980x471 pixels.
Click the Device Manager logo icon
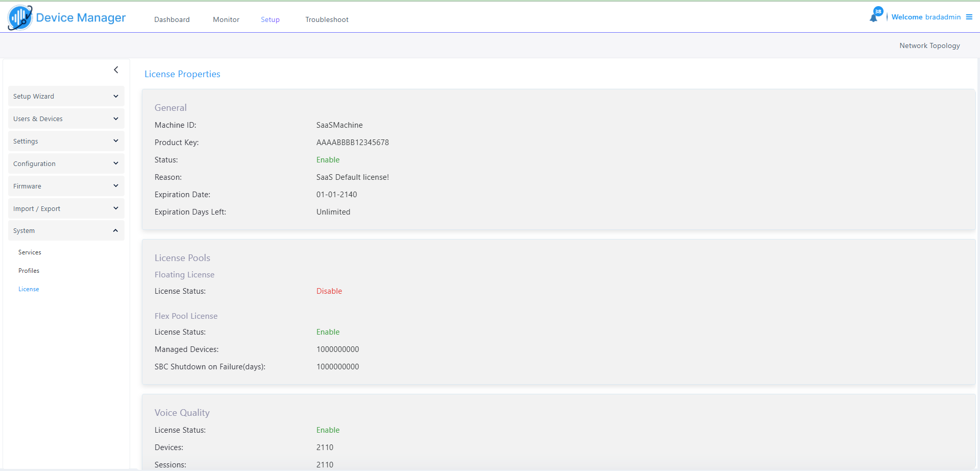coord(20,17)
